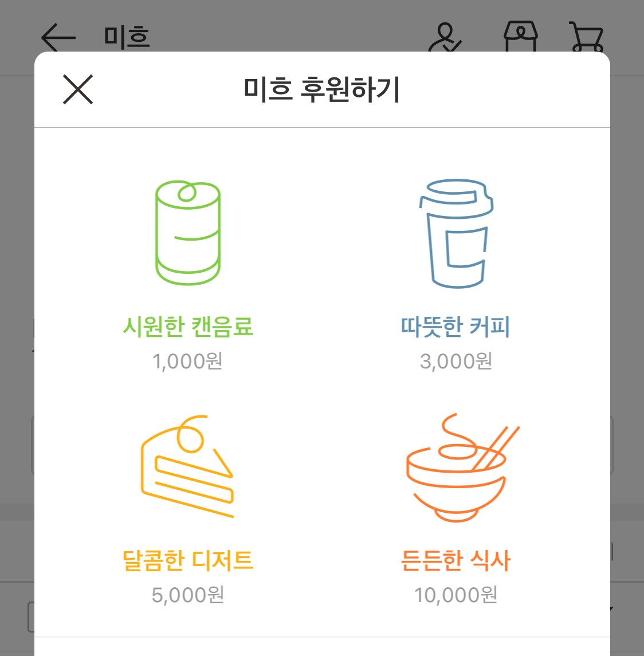Viewport: 644px width, 656px height.
Task: Select the blue coffee cup icon
Action: point(456,233)
